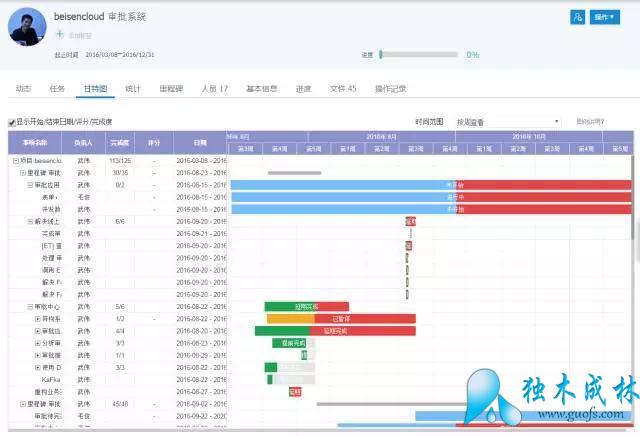Image resolution: width=640 pixels, height=436 pixels.
Task: Click the add-tag plus icon under project title
Action: click(x=59, y=34)
